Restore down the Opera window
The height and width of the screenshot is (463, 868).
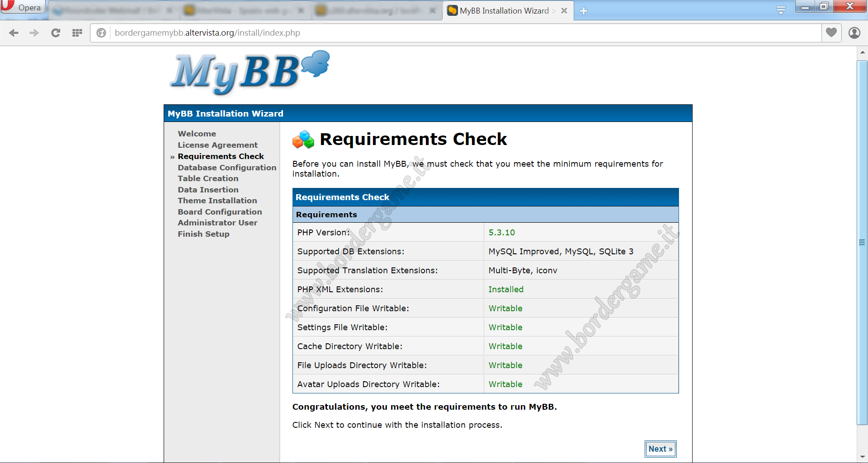(x=824, y=6)
